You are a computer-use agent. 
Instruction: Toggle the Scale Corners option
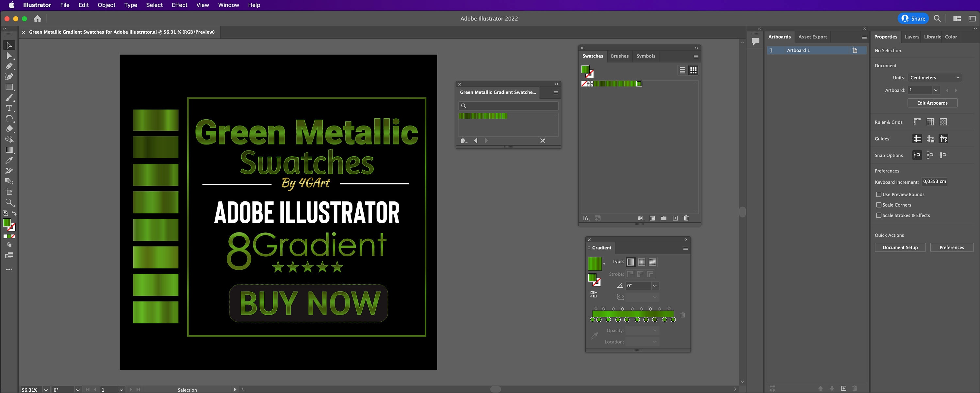click(x=879, y=205)
